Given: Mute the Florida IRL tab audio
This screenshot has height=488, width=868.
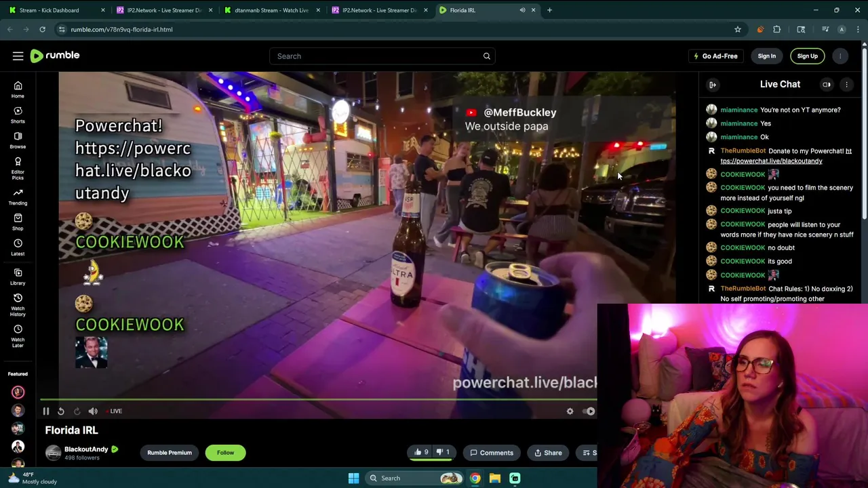Looking at the screenshot, I should [x=522, y=10].
